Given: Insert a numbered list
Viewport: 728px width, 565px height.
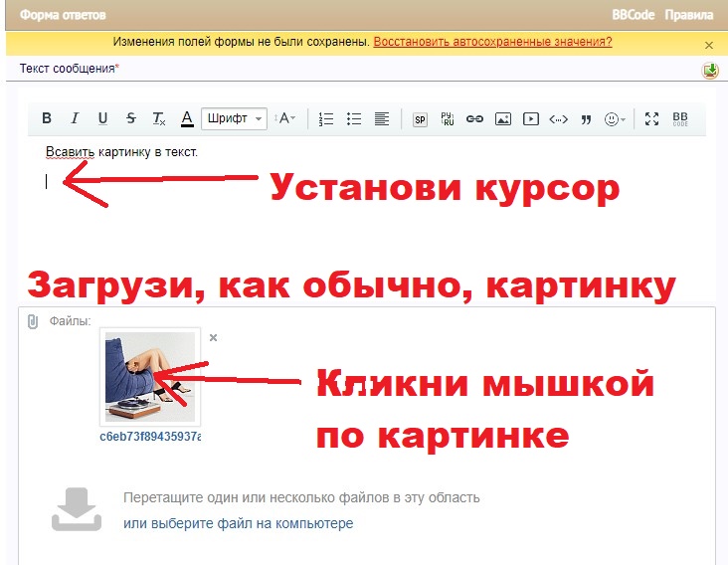Looking at the screenshot, I should (x=325, y=118).
